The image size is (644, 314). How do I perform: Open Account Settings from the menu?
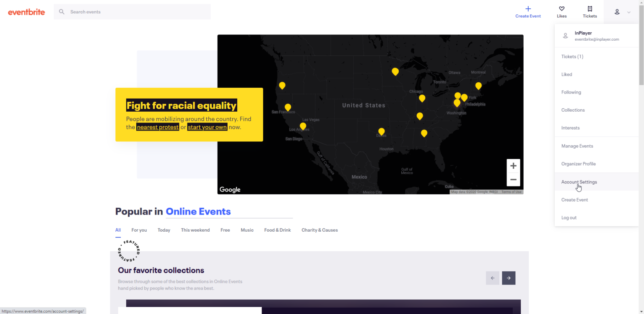(x=579, y=182)
